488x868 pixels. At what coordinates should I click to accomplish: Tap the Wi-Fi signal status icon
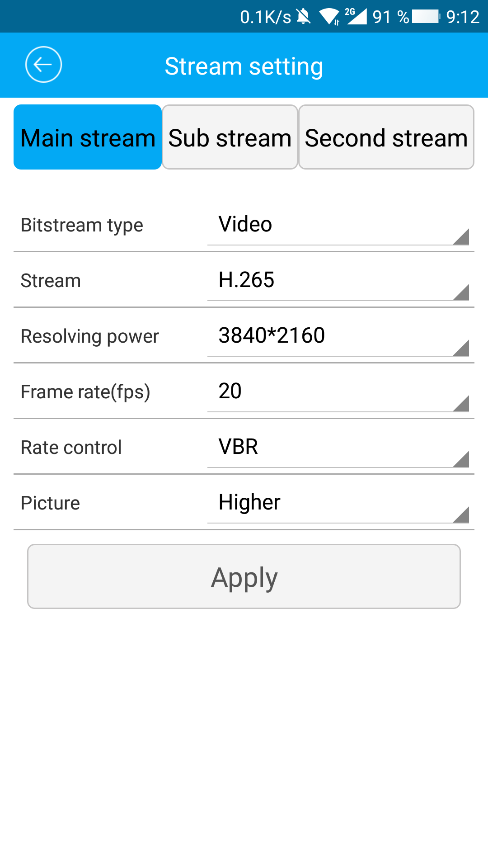[x=329, y=17]
